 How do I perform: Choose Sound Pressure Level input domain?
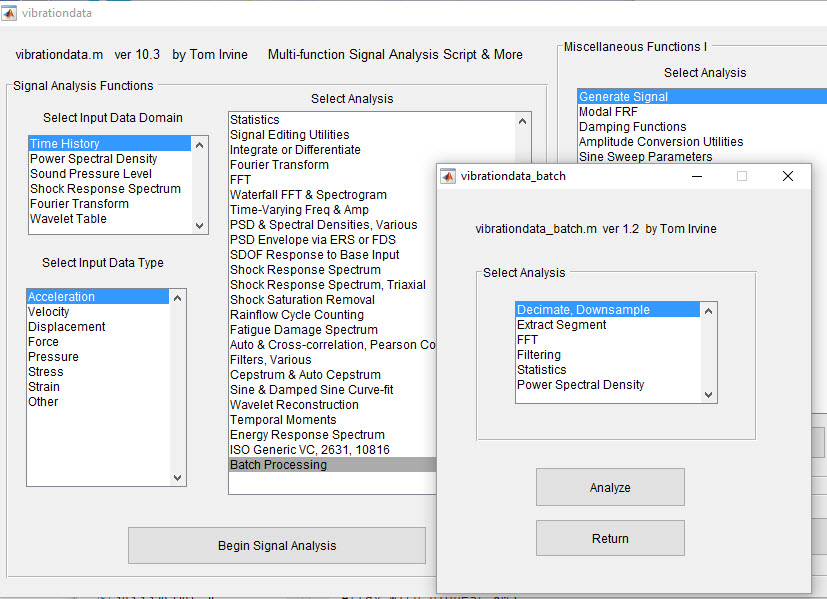click(93, 174)
